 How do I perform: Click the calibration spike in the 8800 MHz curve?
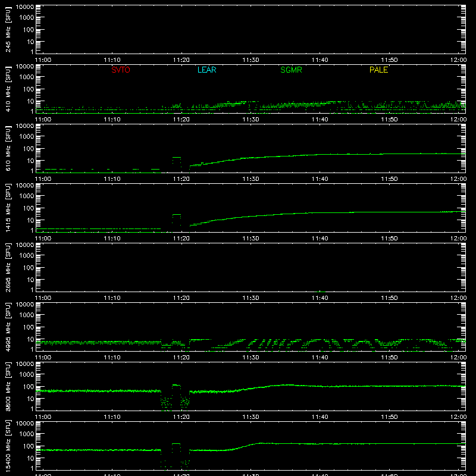(176, 385)
